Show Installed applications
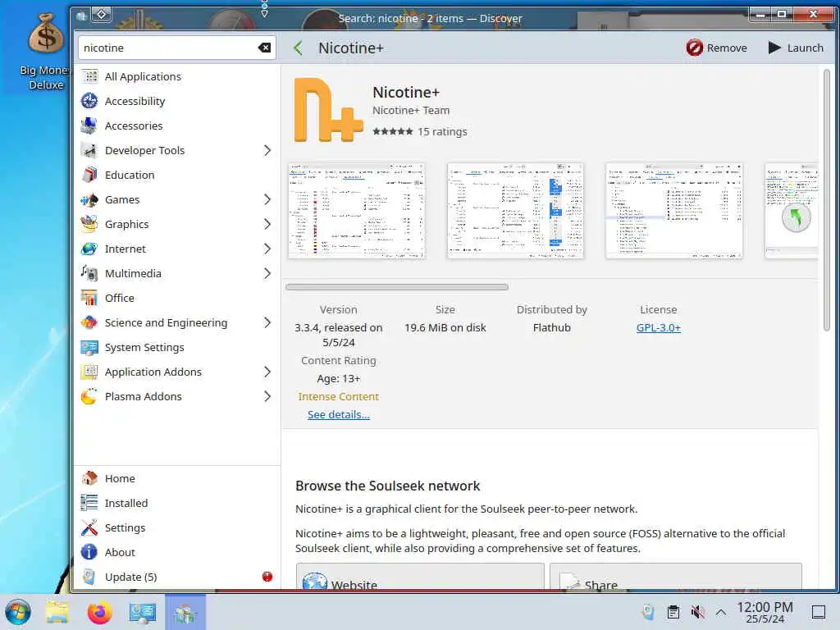The image size is (840, 630). (x=177, y=503)
